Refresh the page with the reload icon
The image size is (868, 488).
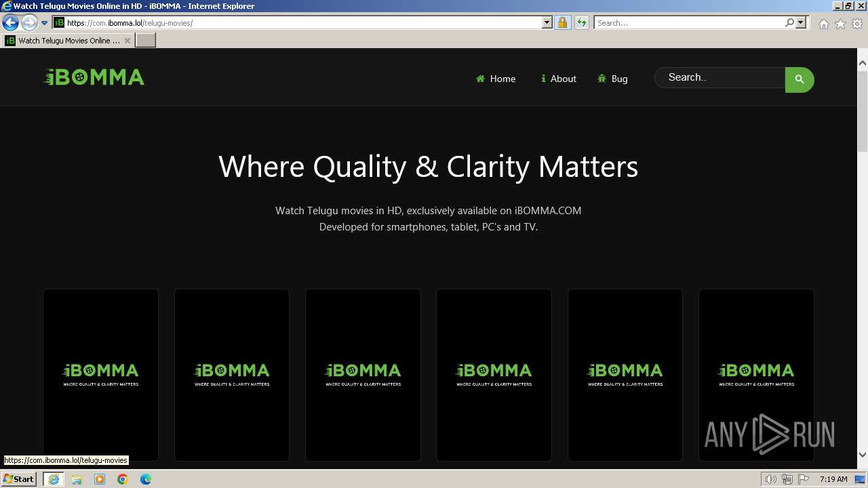coord(581,22)
